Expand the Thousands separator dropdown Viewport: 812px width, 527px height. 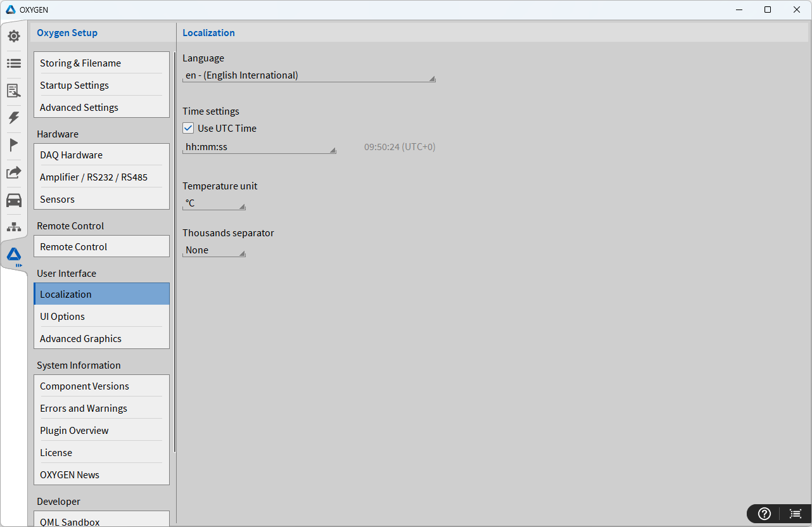tap(213, 251)
